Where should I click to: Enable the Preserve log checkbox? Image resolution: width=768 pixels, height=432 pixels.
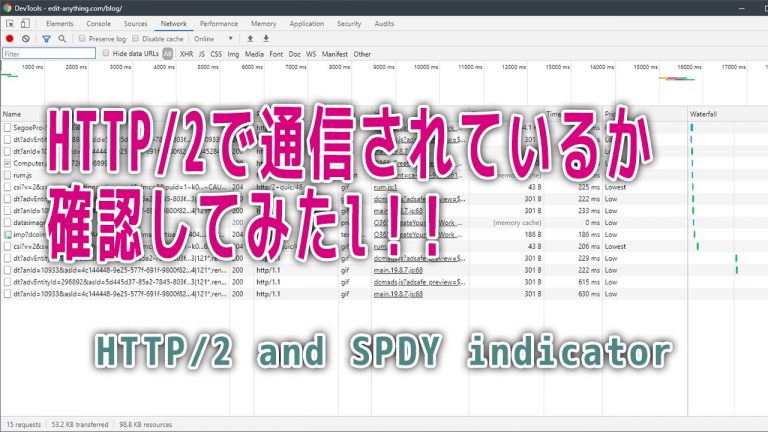83,38
